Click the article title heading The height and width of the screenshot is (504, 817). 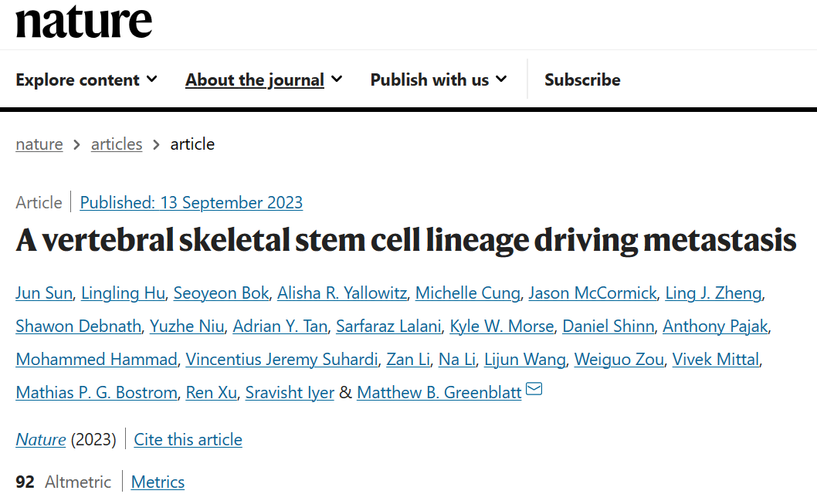pos(406,241)
